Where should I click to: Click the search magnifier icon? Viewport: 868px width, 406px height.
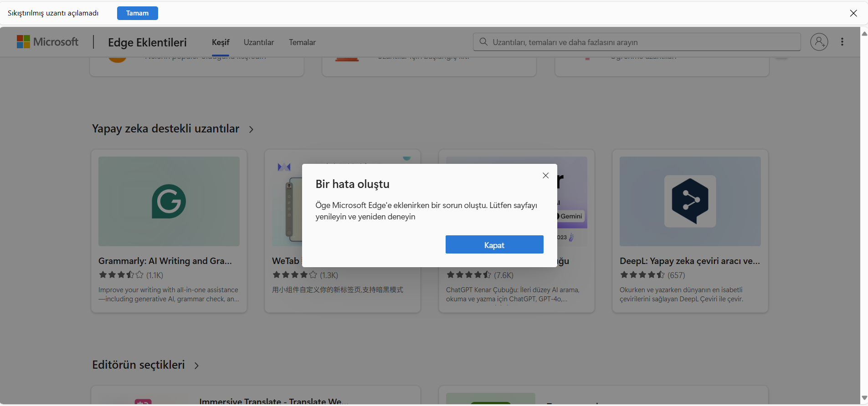click(483, 42)
